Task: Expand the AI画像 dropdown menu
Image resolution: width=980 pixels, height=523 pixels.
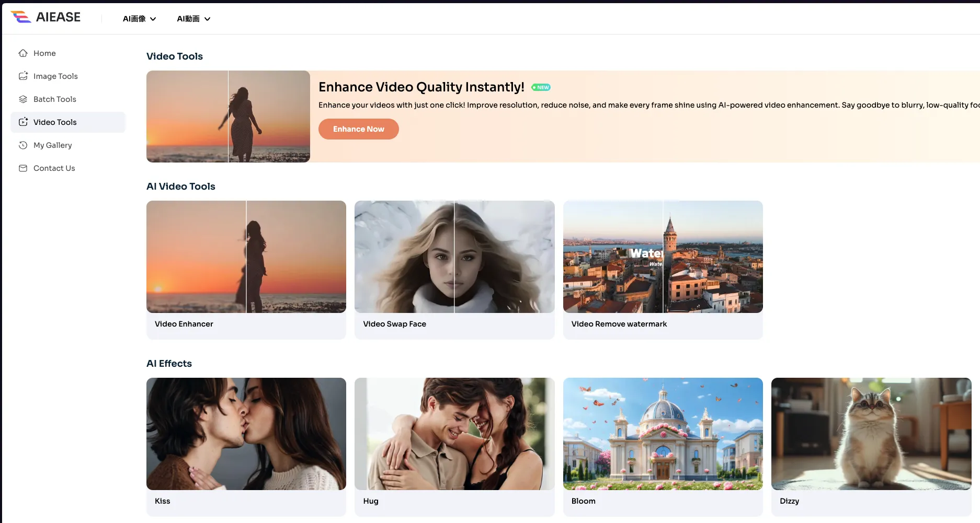Action: click(x=139, y=19)
